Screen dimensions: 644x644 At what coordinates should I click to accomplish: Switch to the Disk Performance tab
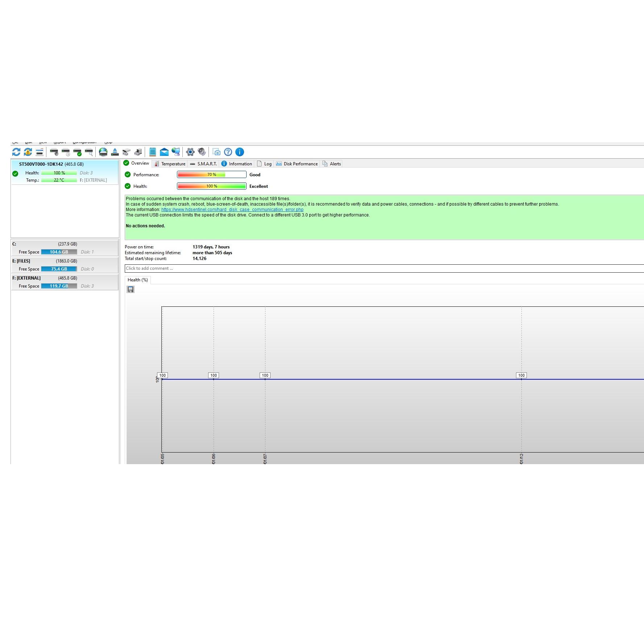(297, 164)
